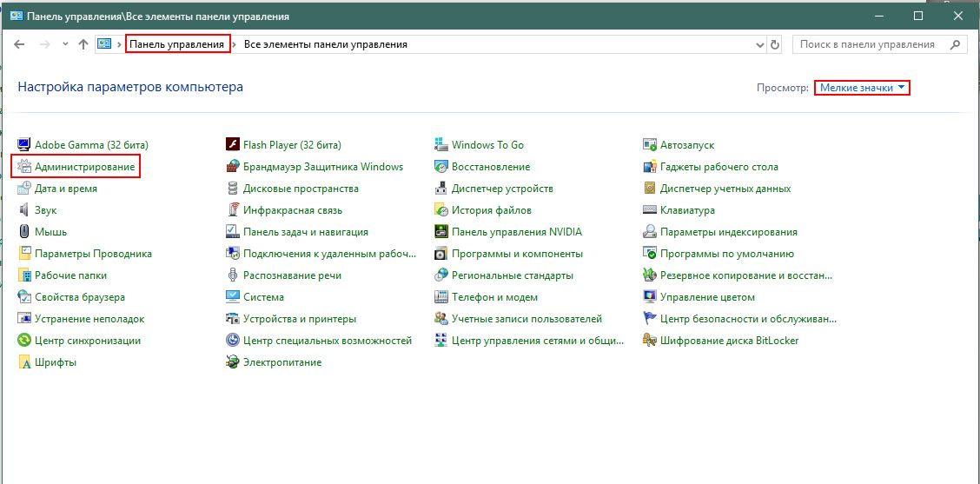Click the title bar Control Panel icon
Viewport: 980px width, 484px height.
pyautogui.click(x=17, y=17)
